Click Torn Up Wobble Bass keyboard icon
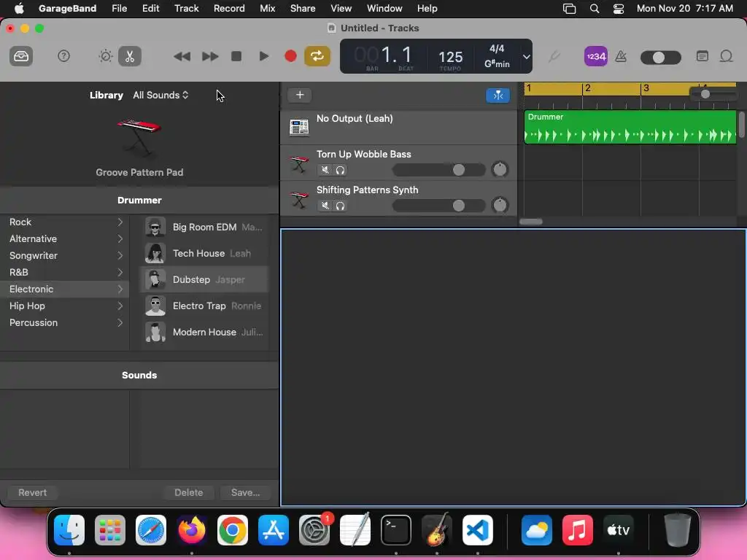Viewport: 747px width, 560px height. coord(299,163)
